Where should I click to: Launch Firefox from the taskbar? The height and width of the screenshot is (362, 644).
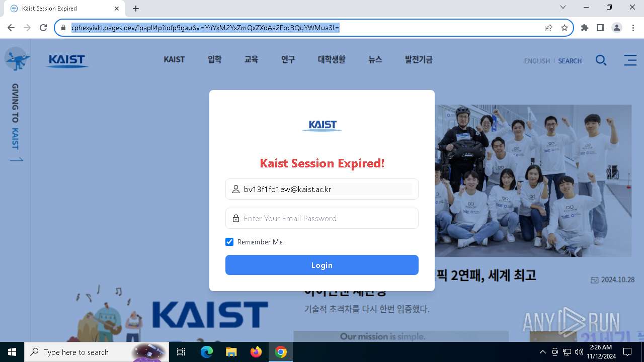click(x=256, y=352)
